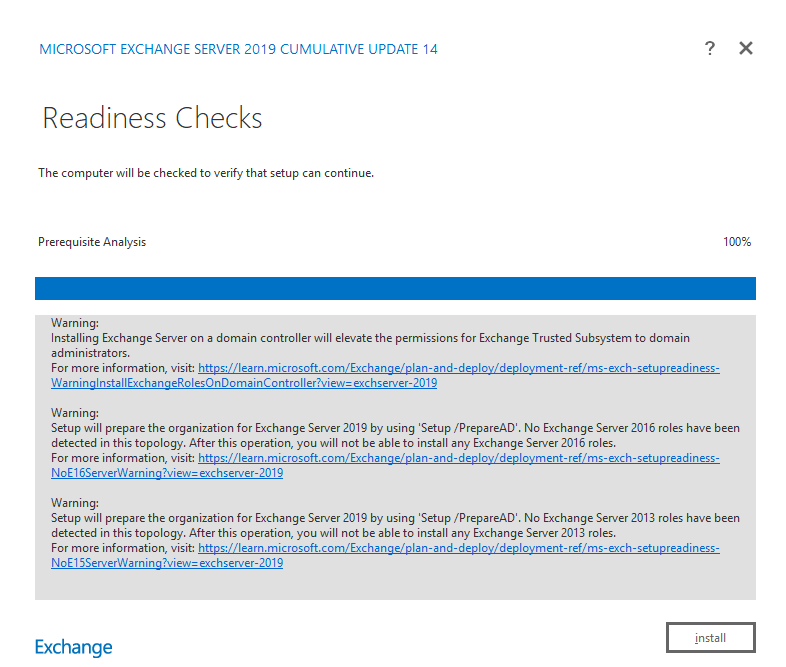Click the Exchange Server 2016 roles warning text

(395, 435)
